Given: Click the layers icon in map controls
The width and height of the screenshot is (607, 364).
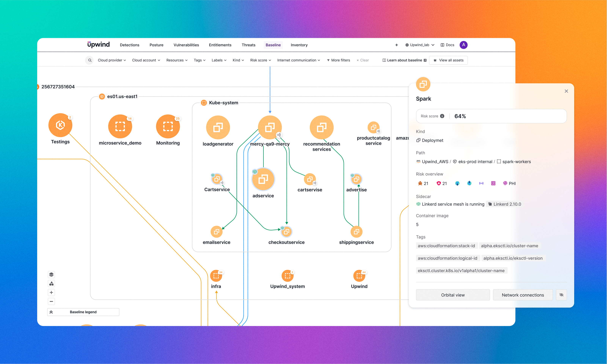Looking at the screenshot, I should click(x=51, y=275).
